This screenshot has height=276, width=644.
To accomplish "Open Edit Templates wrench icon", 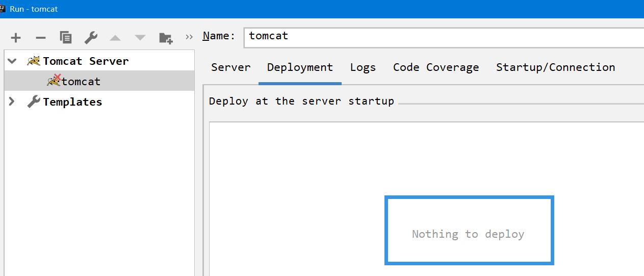I will [x=90, y=37].
